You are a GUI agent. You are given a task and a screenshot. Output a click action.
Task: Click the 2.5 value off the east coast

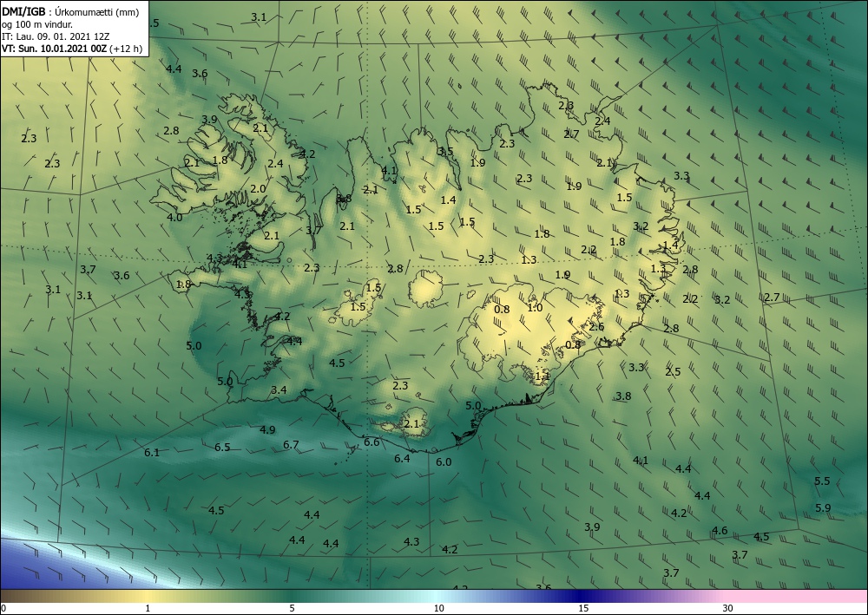[674, 371]
